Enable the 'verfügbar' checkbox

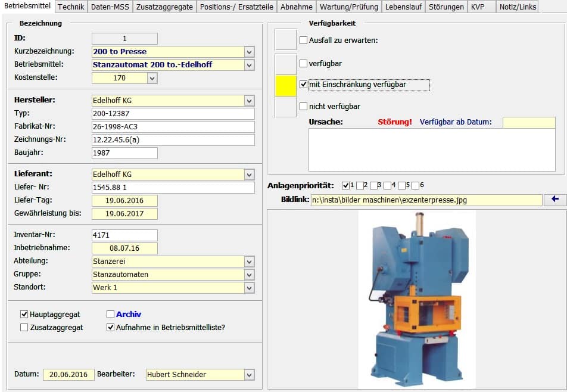(x=304, y=63)
